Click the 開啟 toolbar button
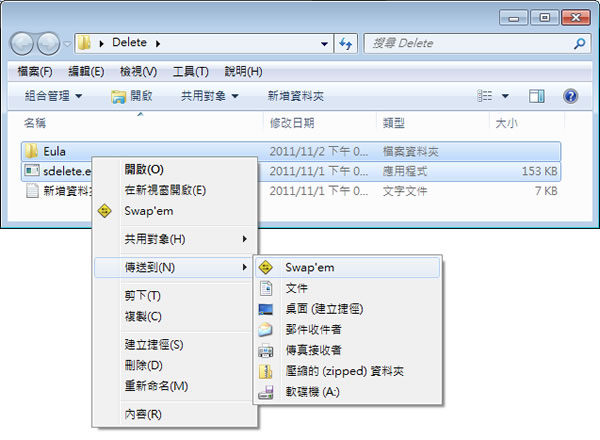 point(132,96)
